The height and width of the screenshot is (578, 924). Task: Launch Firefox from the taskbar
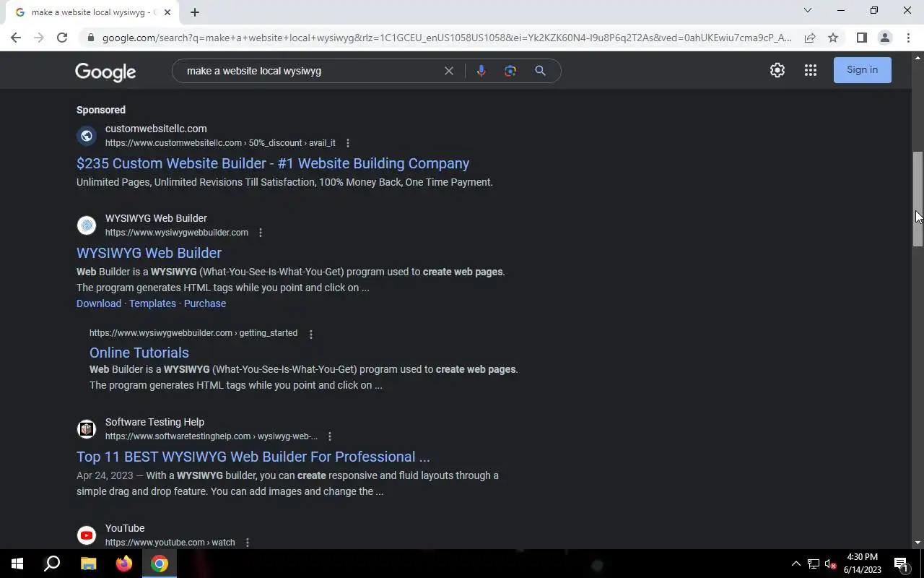click(x=124, y=564)
